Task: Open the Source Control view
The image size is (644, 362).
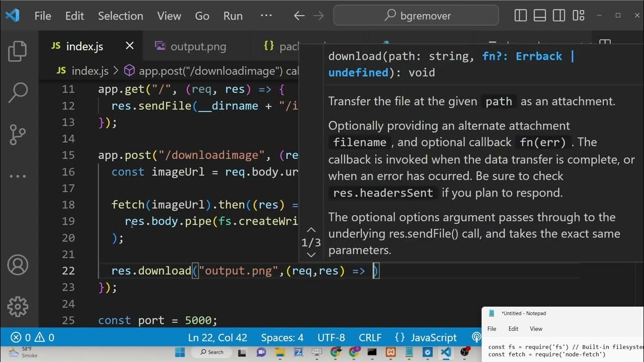Action: click(18, 134)
